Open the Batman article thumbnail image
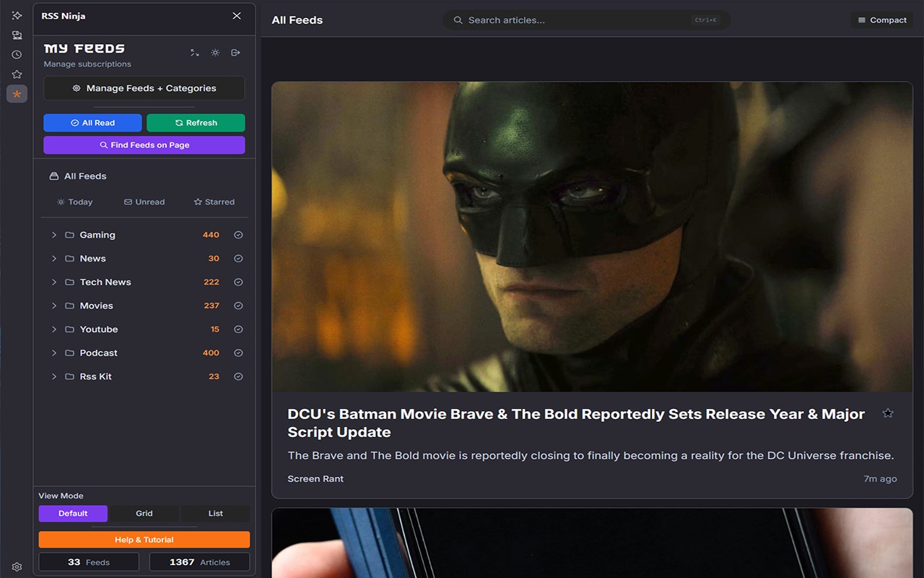Viewport: 924px width, 578px height. (x=592, y=237)
